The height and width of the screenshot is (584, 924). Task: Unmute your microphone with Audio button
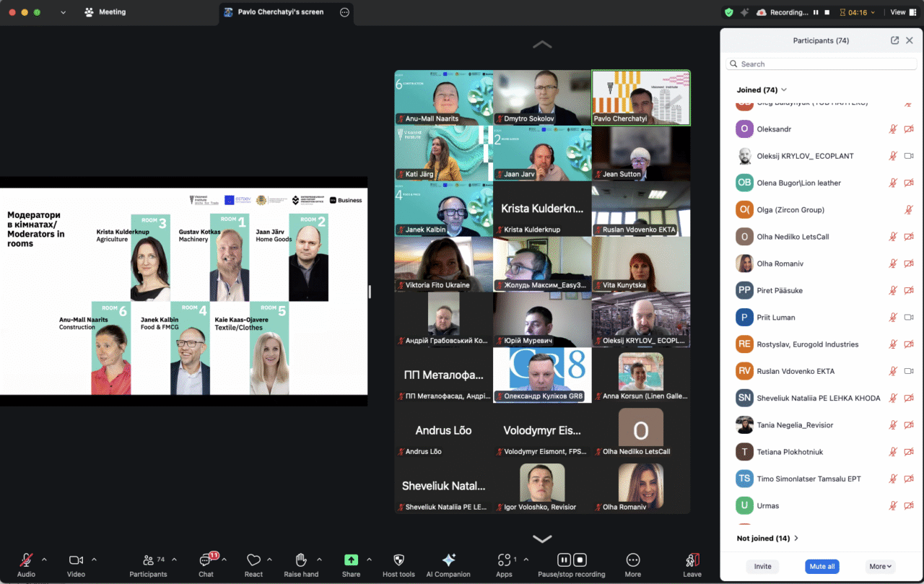tap(26, 560)
